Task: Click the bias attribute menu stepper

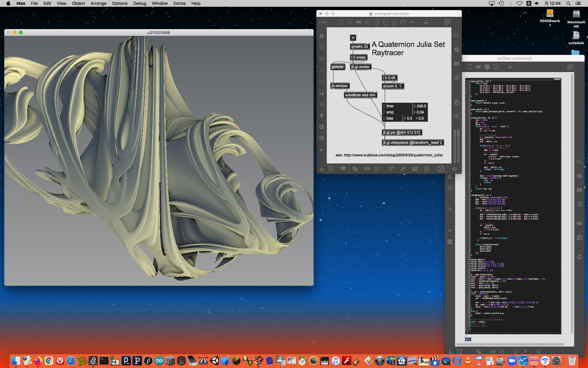Action: [x=384, y=118]
